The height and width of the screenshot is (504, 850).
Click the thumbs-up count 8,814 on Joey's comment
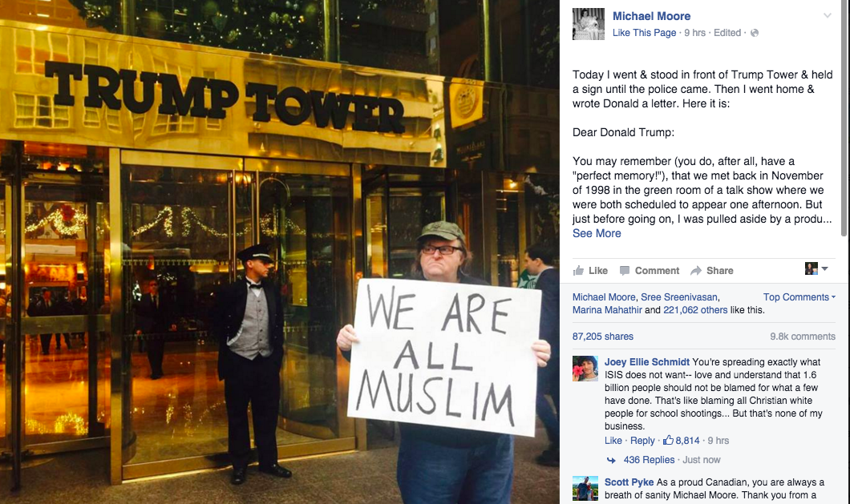(x=682, y=441)
